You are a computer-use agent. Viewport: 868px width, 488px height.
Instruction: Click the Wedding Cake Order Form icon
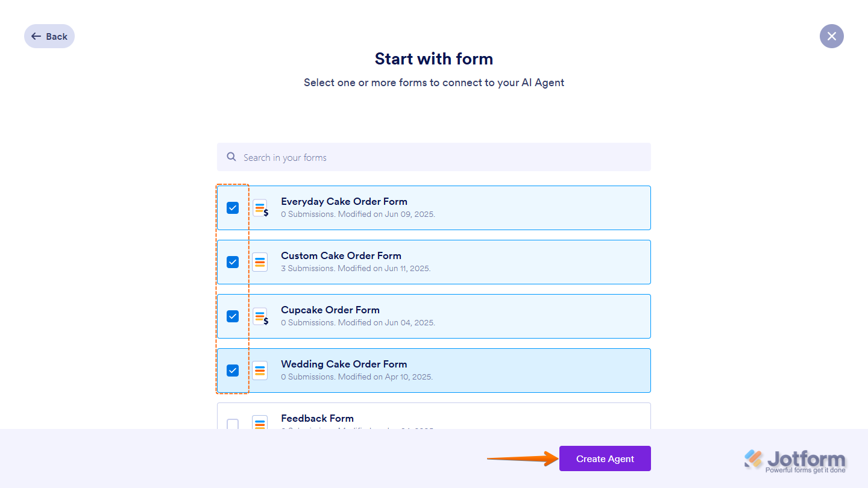coord(260,371)
